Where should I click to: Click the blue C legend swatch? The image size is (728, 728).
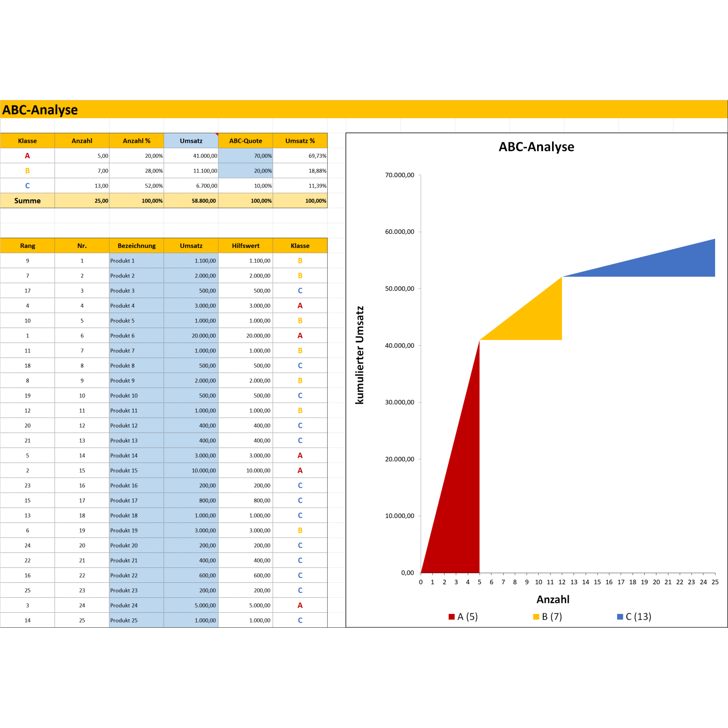[620, 617]
